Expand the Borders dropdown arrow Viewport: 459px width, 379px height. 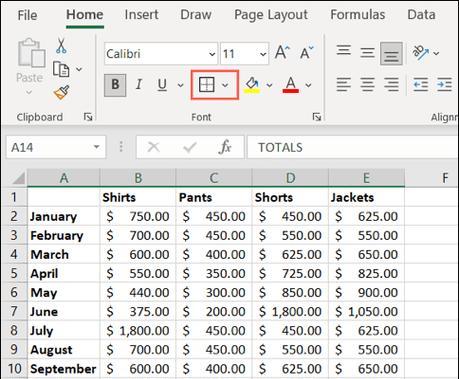tap(225, 85)
